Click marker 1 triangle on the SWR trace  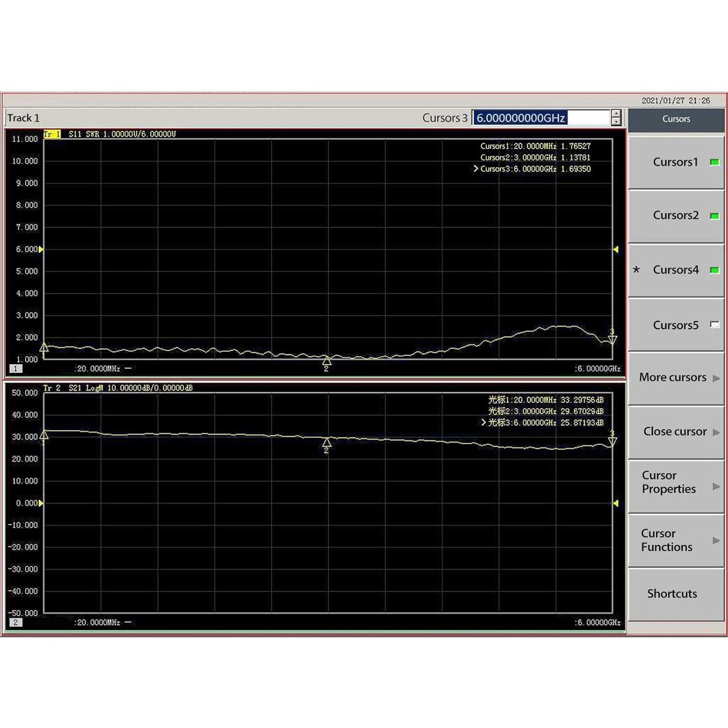45,347
